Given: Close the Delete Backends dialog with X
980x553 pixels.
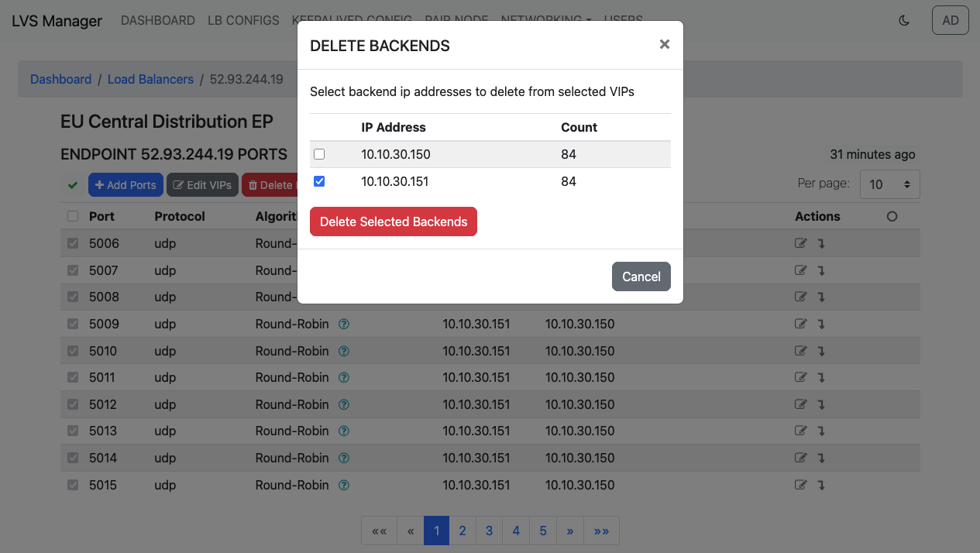Looking at the screenshot, I should 664,45.
